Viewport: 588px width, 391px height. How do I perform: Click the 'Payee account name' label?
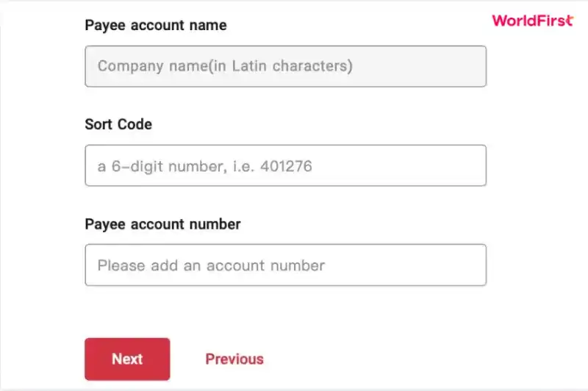click(x=156, y=26)
